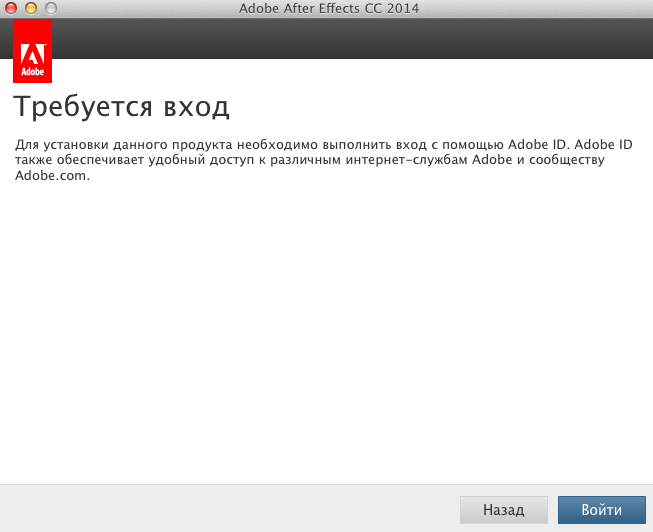Click the Войти sign-in button
The image size is (653, 532).
click(601, 510)
